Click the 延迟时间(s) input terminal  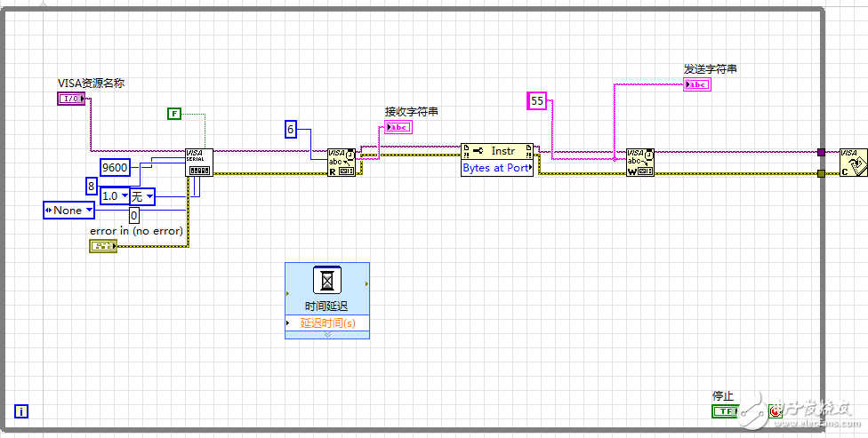tap(327, 323)
